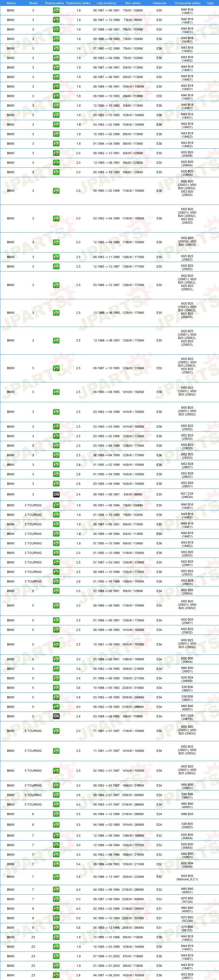This screenshot has width=219, height=980.
Task: Click petrol icon in M88 B35 row
Action: pos(56,814)
